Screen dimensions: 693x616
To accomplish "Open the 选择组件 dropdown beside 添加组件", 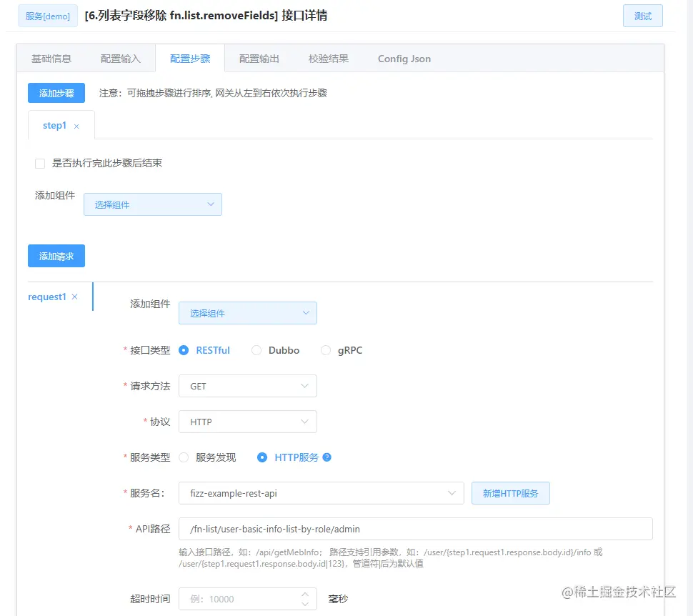I will point(152,204).
